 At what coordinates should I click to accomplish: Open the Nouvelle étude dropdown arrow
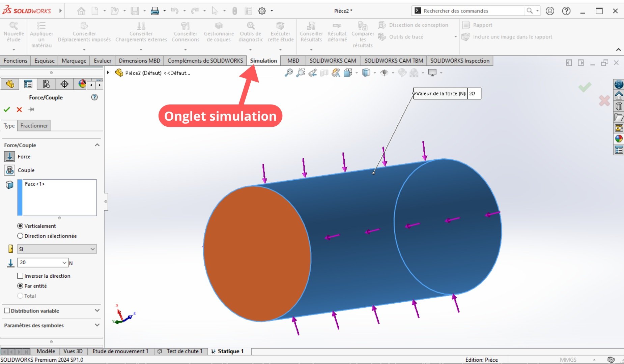tap(14, 50)
